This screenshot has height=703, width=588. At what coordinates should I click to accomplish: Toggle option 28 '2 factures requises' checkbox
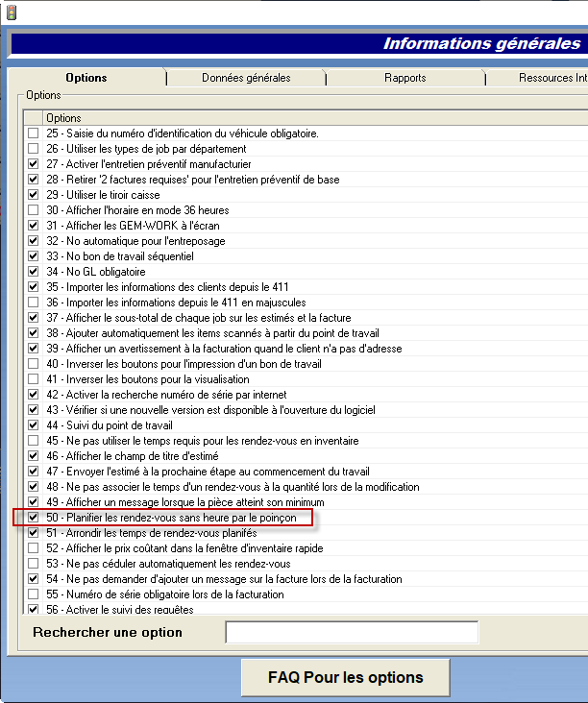click(x=34, y=180)
